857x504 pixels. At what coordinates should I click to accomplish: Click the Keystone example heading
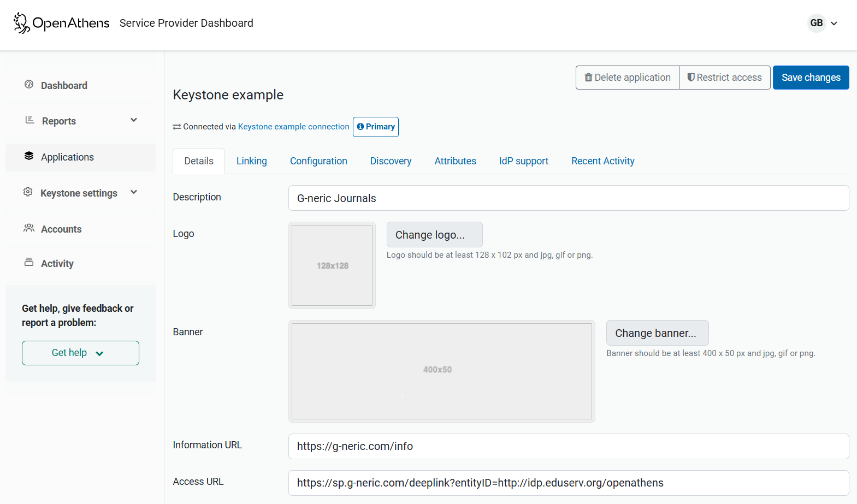[228, 95]
